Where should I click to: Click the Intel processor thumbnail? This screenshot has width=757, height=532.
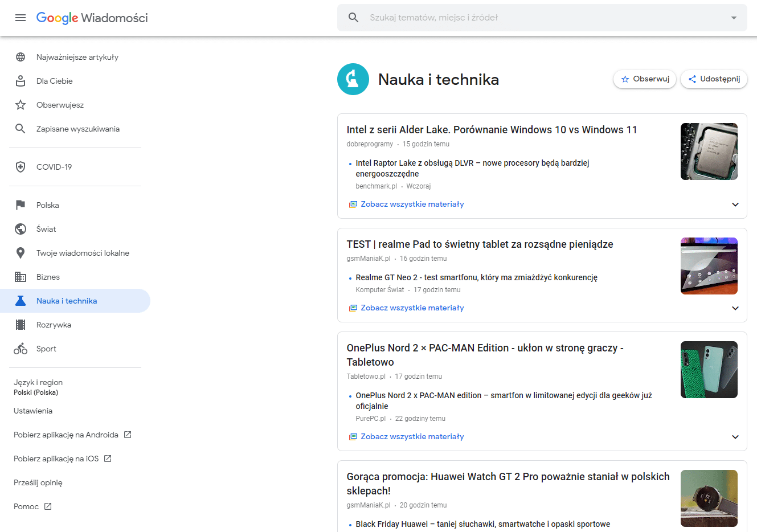709,152
